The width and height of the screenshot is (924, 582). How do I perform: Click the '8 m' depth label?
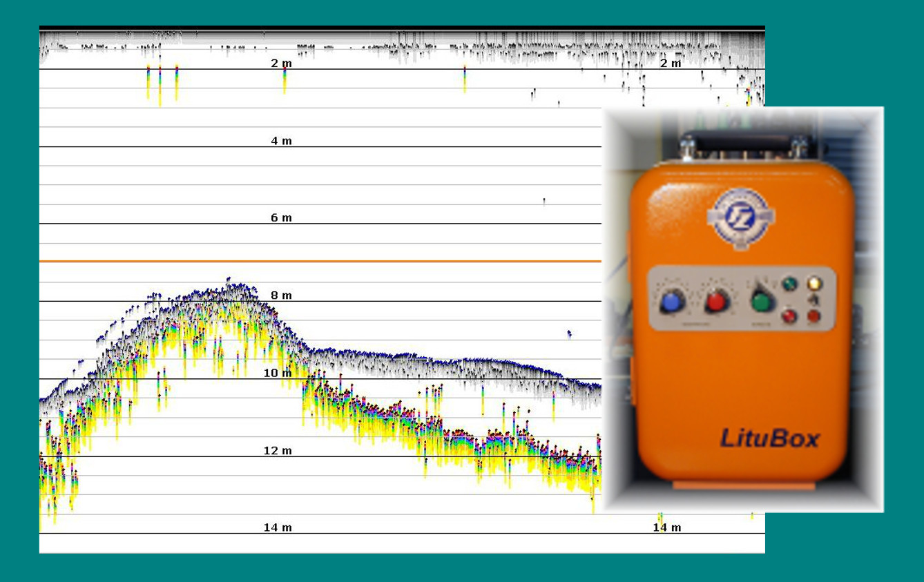click(281, 295)
